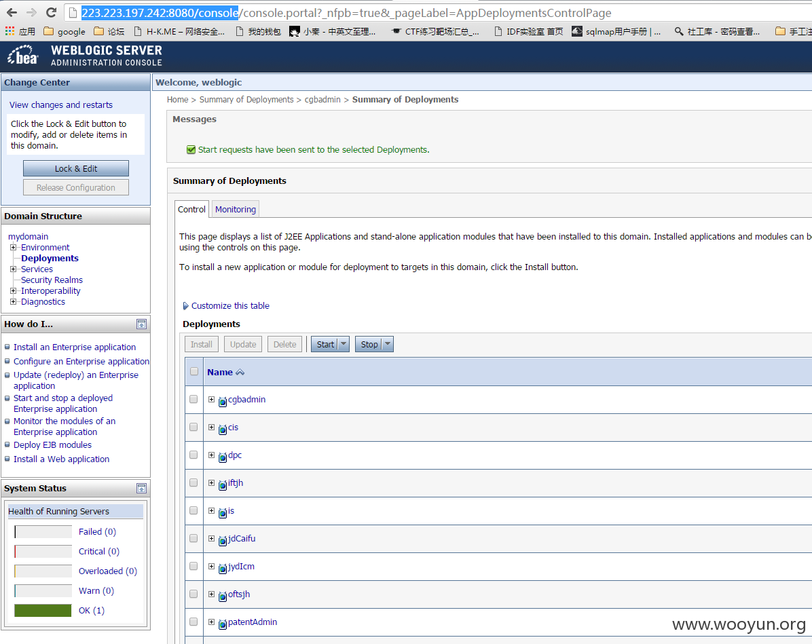Viewport: 812px width, 644px height.
Task: Click the oftsjh application icon
Action: tap(223, 596)
